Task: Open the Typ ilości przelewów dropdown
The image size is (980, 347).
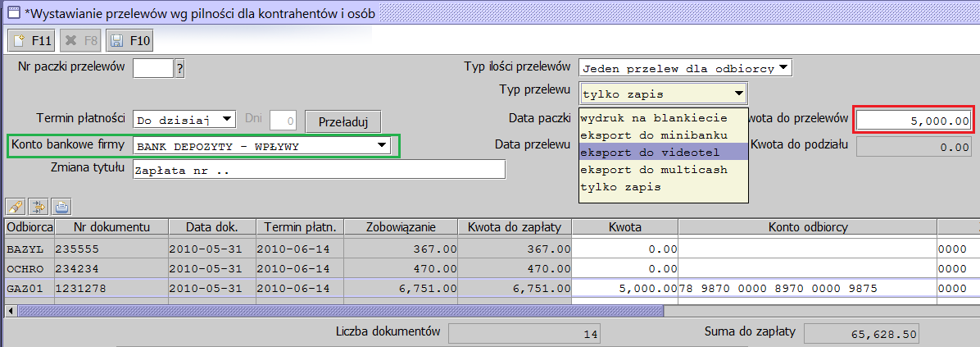Action: tap(685, 67)
